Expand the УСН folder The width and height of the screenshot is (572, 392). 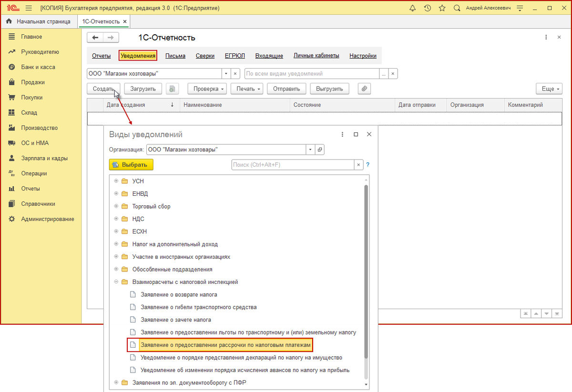point(116,181)
